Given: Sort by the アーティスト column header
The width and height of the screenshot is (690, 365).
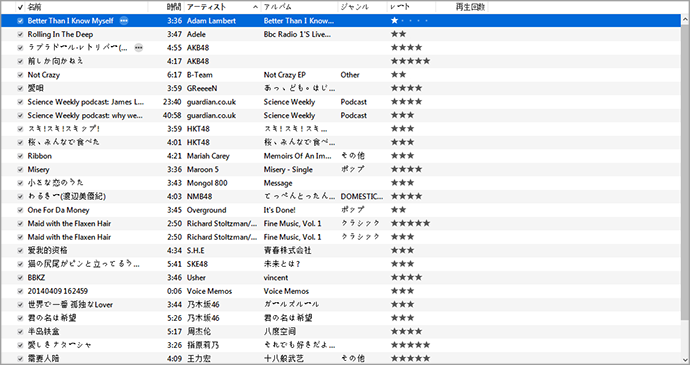Looking at the screenshot, I should 206,7.
